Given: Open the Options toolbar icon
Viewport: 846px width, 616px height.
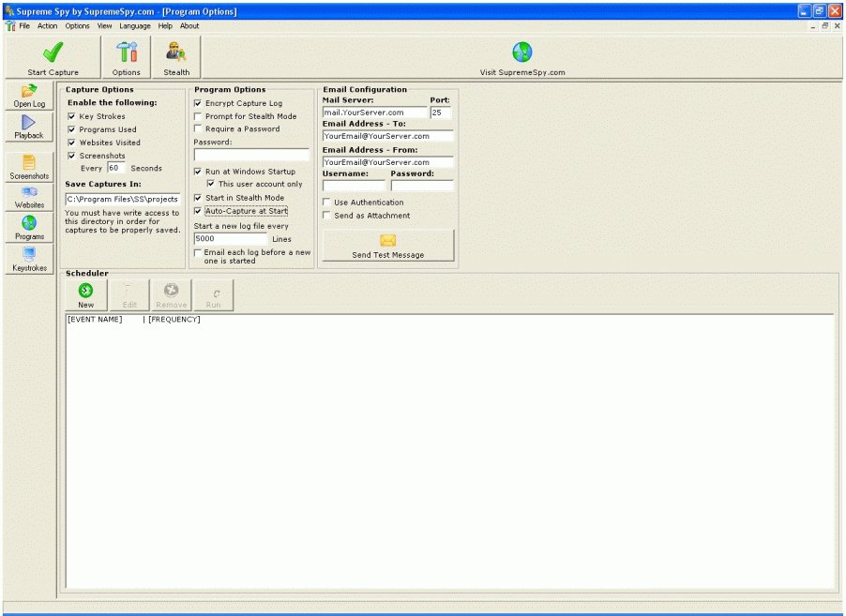Looking at the screenshot, I should pos(126,53).
